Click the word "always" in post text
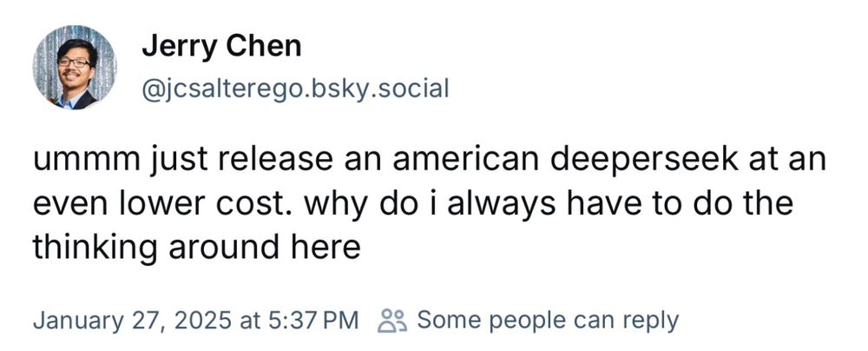This screenshot has width=868, height=351. [x=551, y=206]
